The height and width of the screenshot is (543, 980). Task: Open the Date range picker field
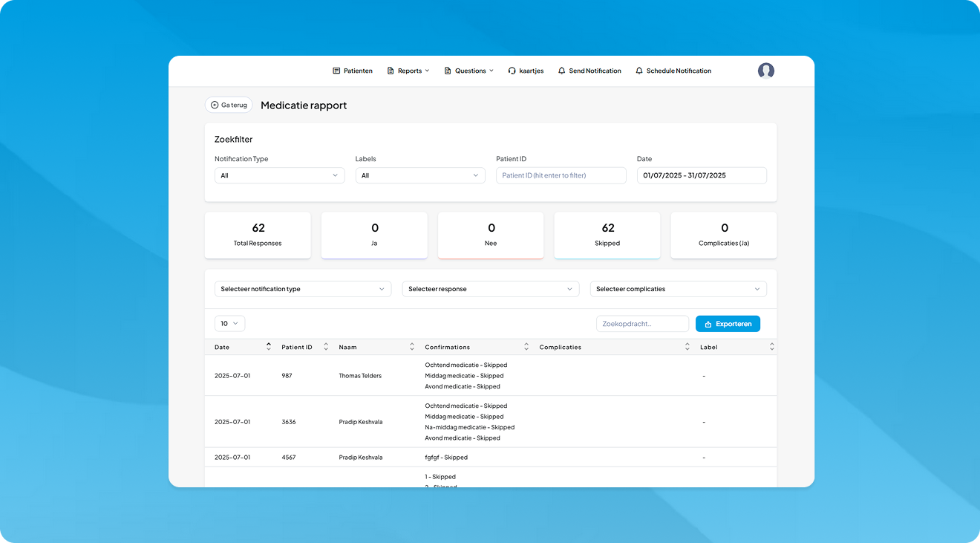702,175
